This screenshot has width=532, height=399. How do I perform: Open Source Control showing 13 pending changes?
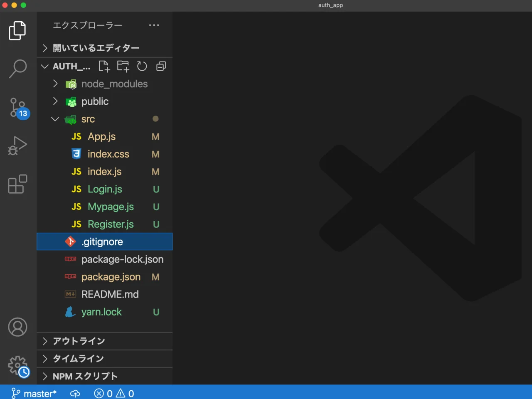[x=17, y=107]
